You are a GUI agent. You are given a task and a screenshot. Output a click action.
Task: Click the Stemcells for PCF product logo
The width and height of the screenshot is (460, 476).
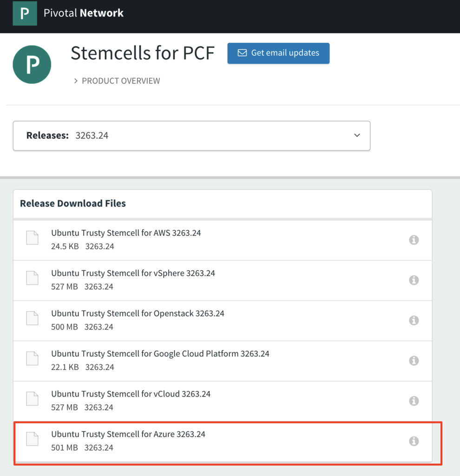coord(32,65)
